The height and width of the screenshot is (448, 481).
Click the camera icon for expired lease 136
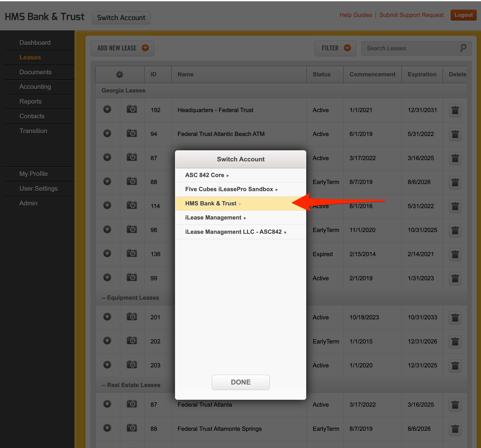point(132,253)
